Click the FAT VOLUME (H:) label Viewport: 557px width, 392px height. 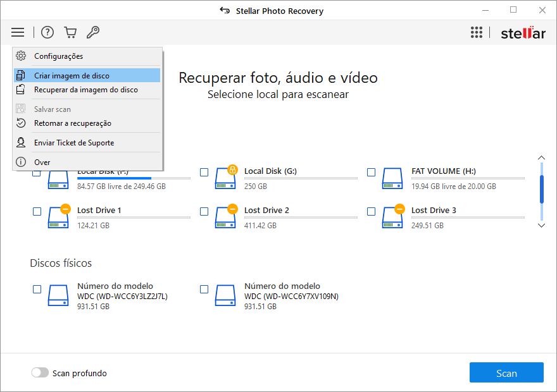click(444, 171)
